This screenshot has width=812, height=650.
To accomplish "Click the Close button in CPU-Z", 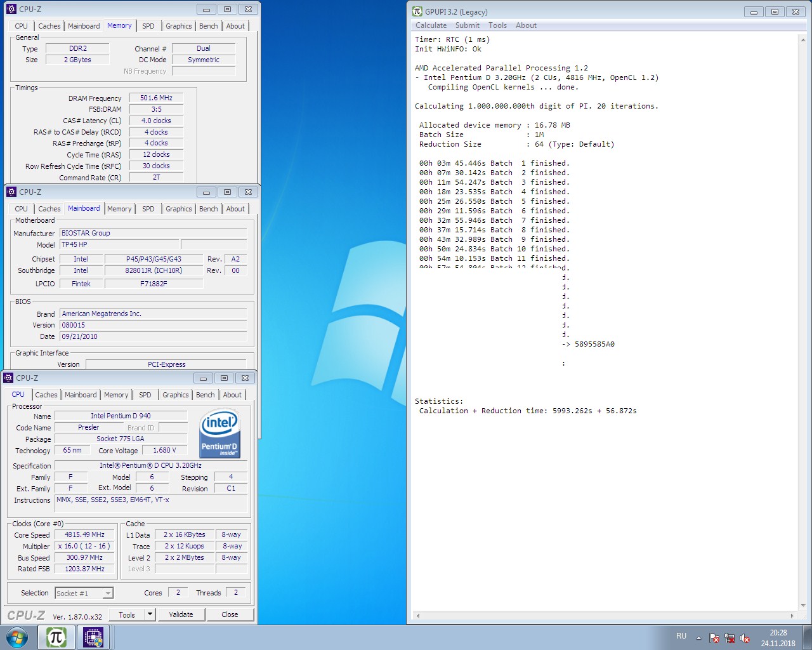I will [x=230, y=614].
